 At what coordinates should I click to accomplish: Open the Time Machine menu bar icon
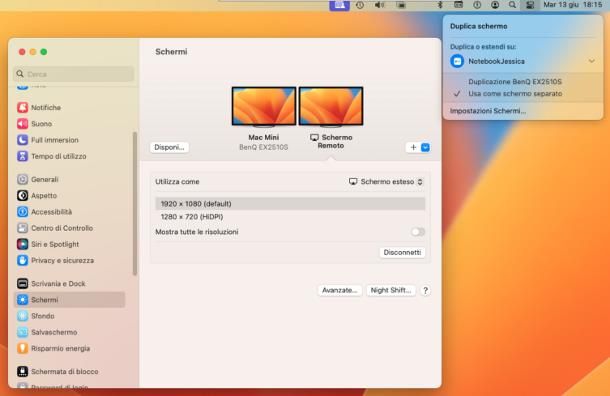(360, 5)
